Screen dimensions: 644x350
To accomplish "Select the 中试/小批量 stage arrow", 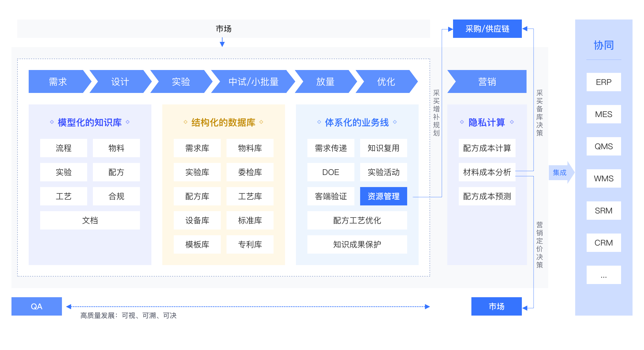I will coord(253,82).
